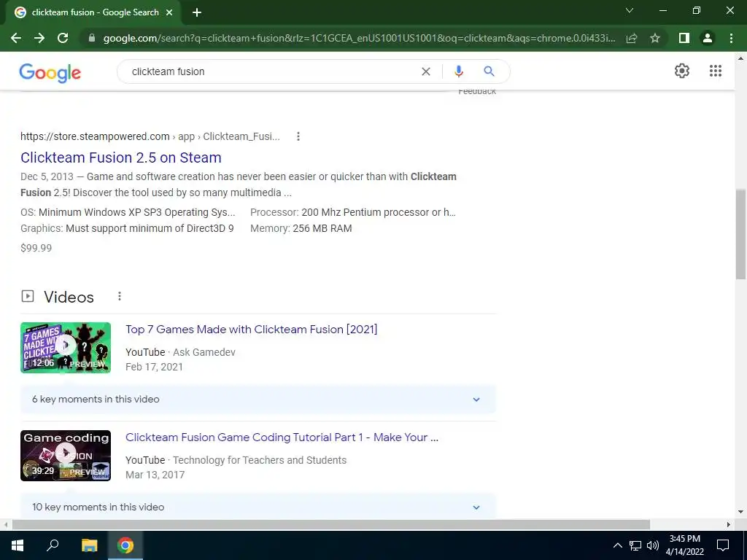The width and height of the screenshot is (747, 560).
Task: Go back to previous page in Chrome
Action: click(16, 38)
